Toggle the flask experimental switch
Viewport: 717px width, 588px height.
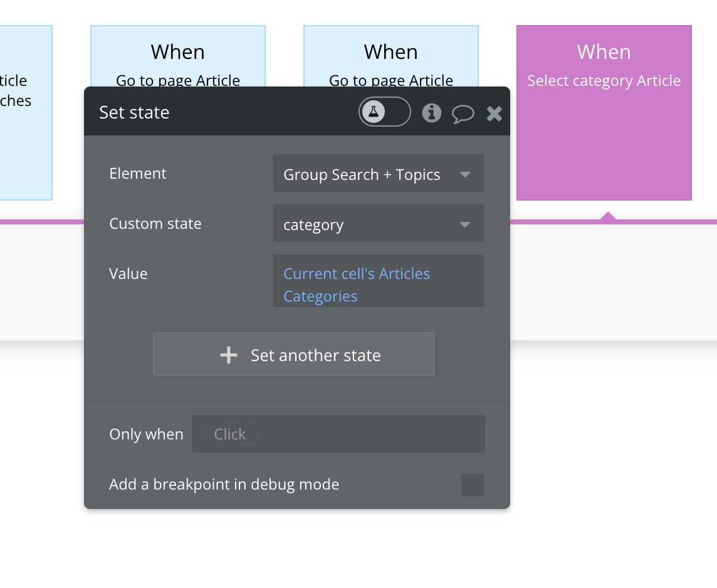(384, 113)
